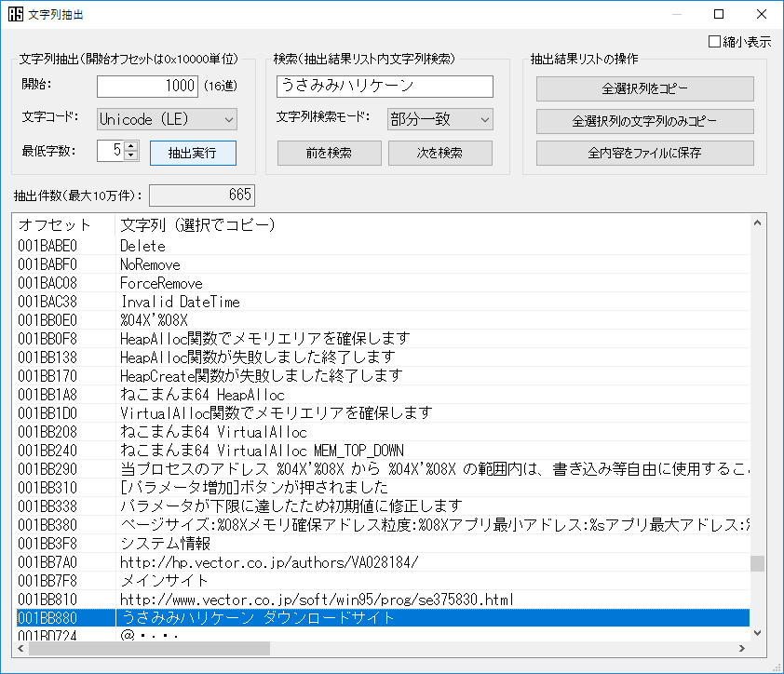
Task: Click the app icon in title bar
Action: click(15, 14)
